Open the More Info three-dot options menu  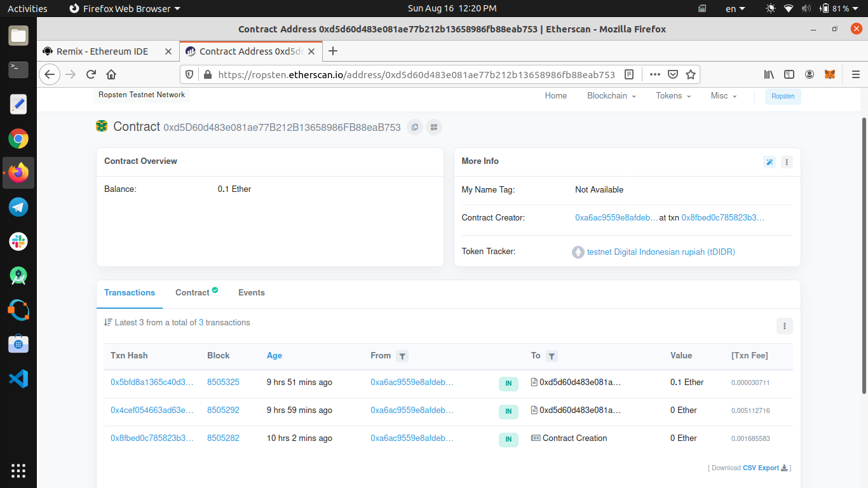(x=787, y=162)
